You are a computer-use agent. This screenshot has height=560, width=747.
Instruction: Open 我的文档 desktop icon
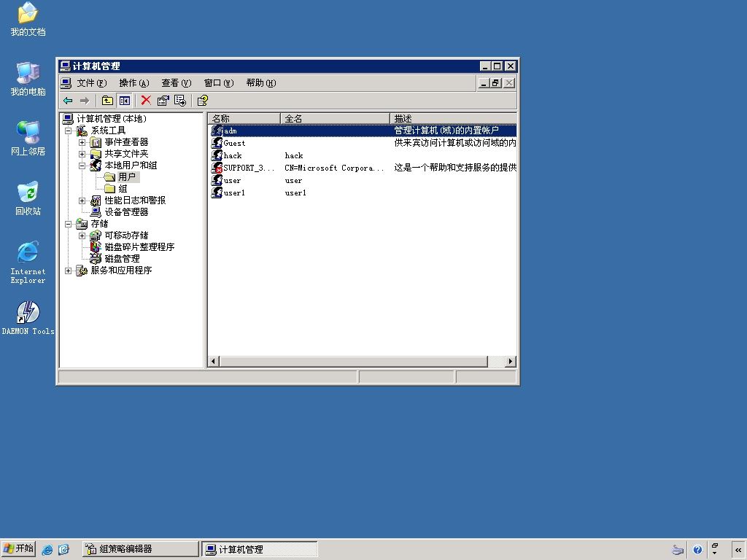pos(28,19)
